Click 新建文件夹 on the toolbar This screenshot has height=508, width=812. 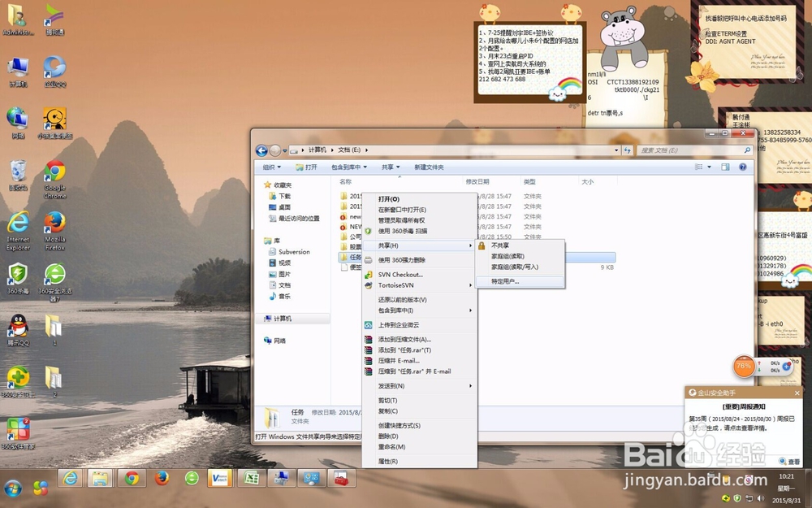click(x=429, y=167)
